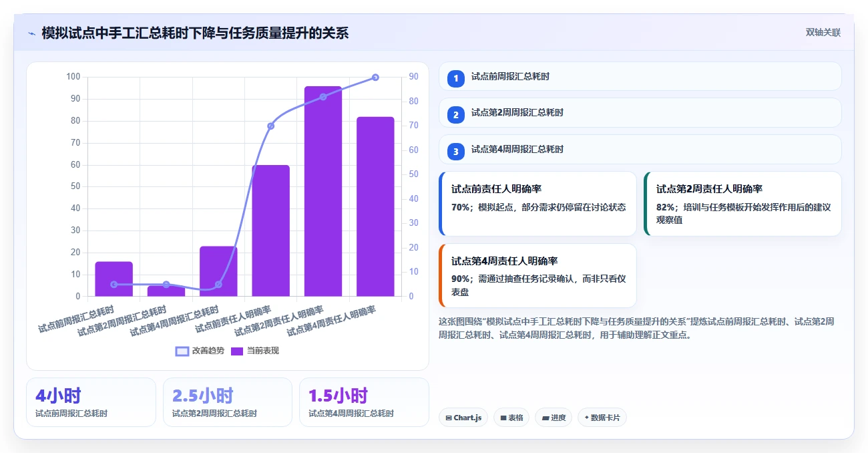Image resolution: width=868 pixels, height=453 pixels.
Task: Click the 试点前责任人明确率 card
Action: pyautogui.click(x=537, y=204)
